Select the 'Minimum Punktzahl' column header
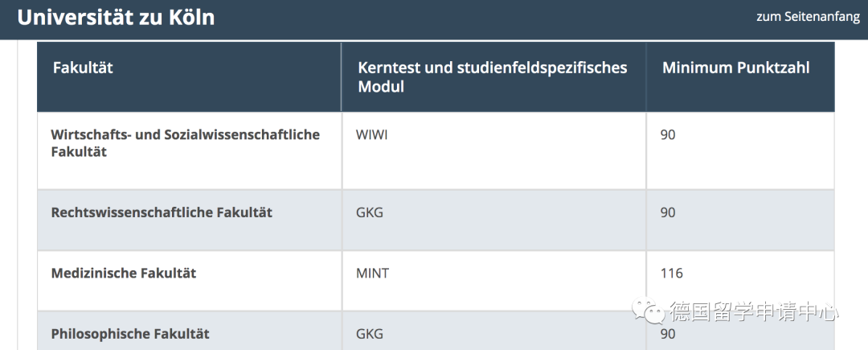Screen dimensions: 868x350 735,68
